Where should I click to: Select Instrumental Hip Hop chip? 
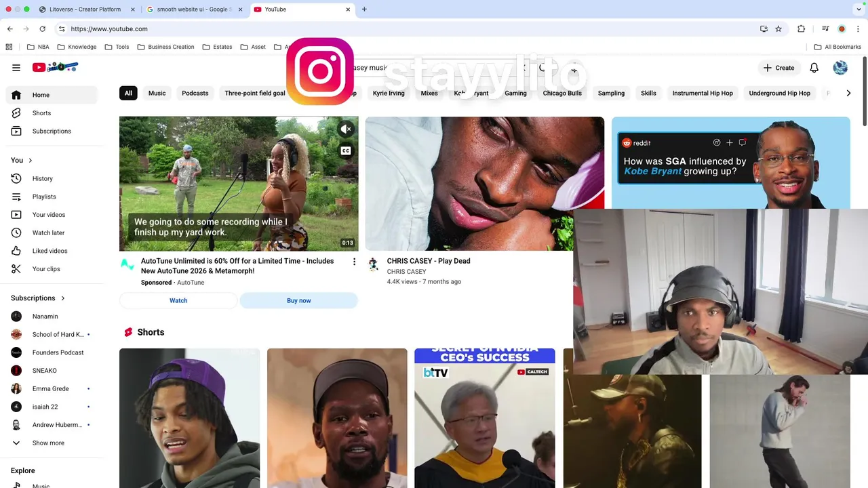coord(703,93)
